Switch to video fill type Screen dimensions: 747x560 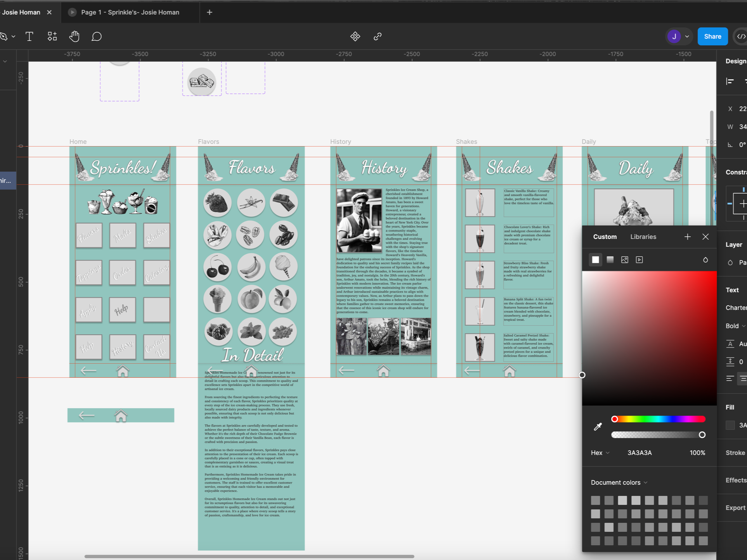tap(639, 260)
